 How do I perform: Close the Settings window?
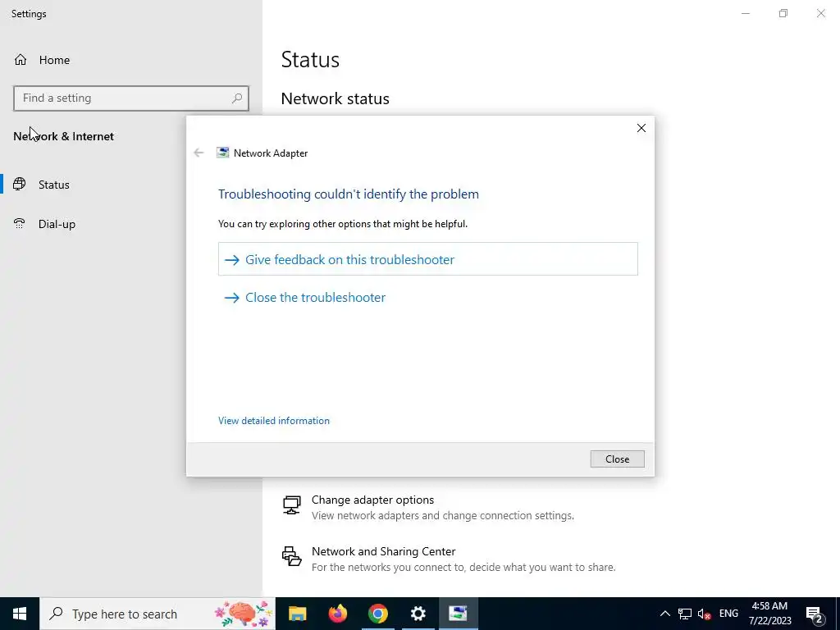pyautogui.click(x=820, y=13)
